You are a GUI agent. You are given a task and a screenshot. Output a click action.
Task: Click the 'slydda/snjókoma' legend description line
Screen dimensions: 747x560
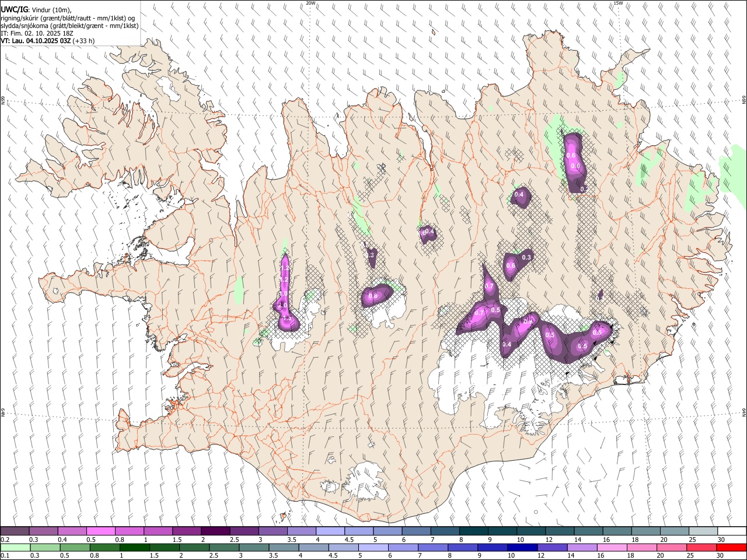pos(69,26)
